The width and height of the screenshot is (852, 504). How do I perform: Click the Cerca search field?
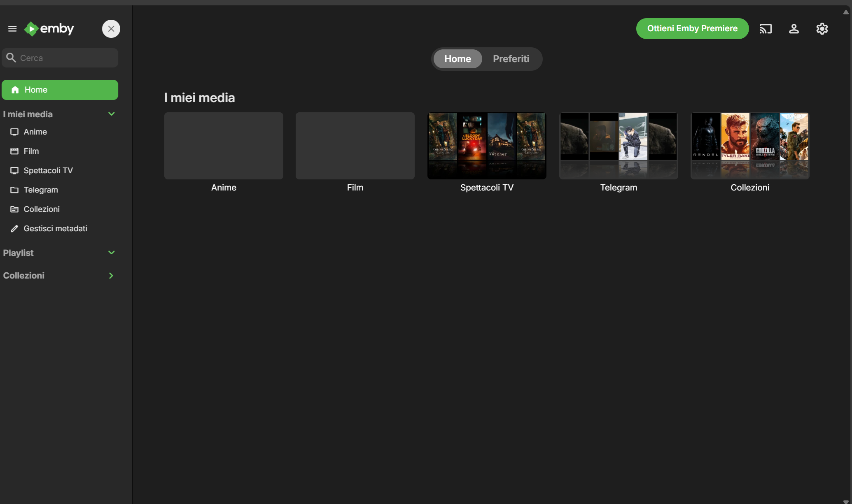coord(66,58)
